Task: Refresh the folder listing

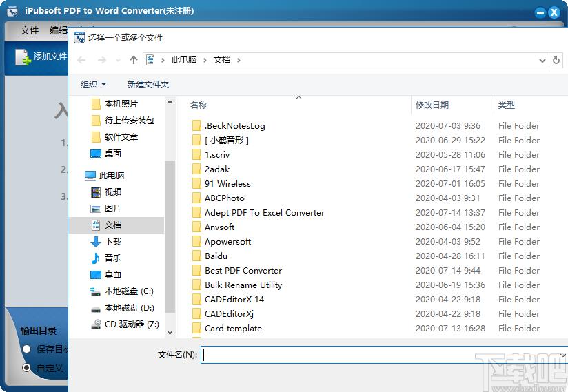Action: [x=556, y=60]
